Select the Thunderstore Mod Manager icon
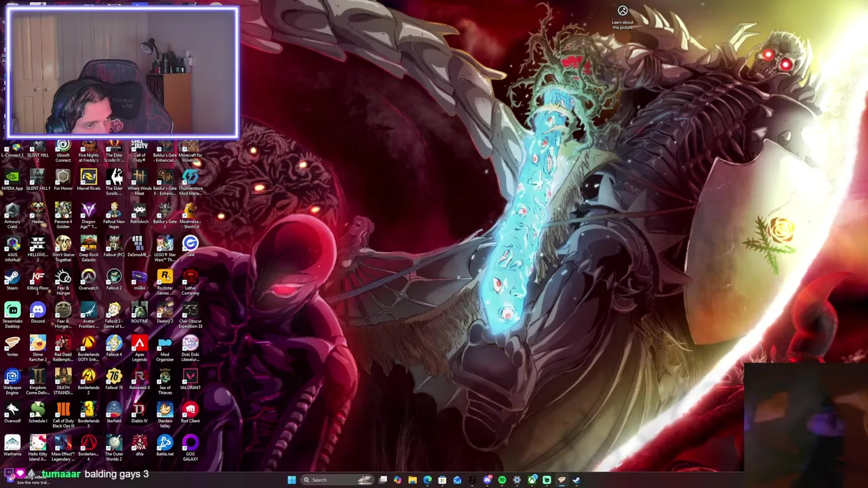Image resolution: width=868 pixels, height=488 pixels. 190,183
